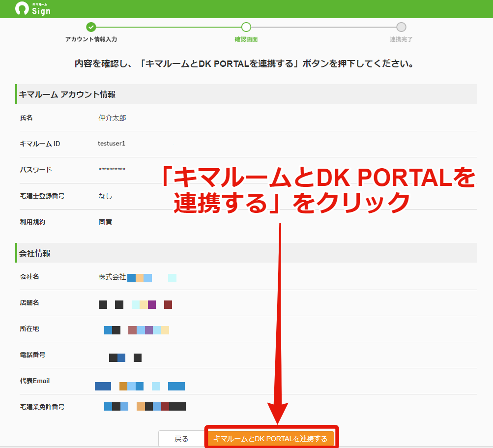Click the 代表Email field label
The height and width of the screenshot is (448, 493).
click(x=35, y=381)
